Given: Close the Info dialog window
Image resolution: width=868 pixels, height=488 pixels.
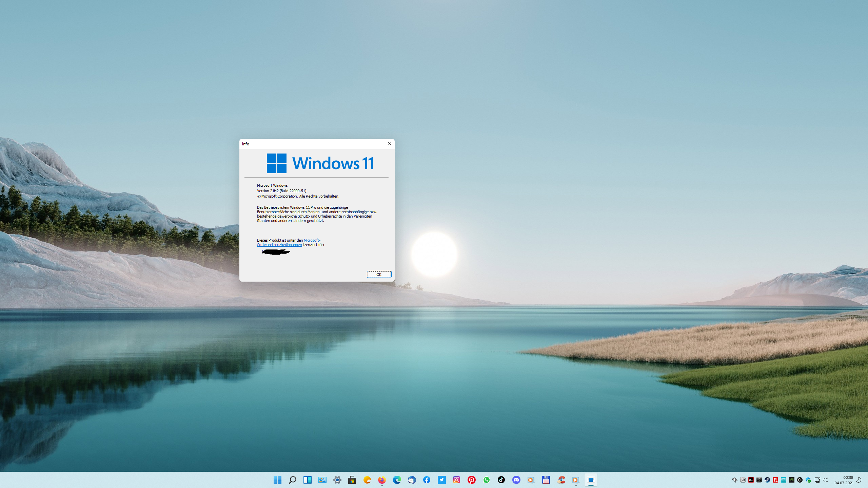Looking at the screenshot, I should point(389,144).
